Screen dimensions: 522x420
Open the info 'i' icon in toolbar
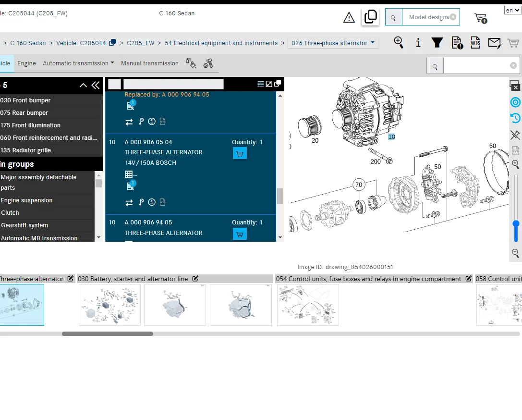tap(418, 43)
